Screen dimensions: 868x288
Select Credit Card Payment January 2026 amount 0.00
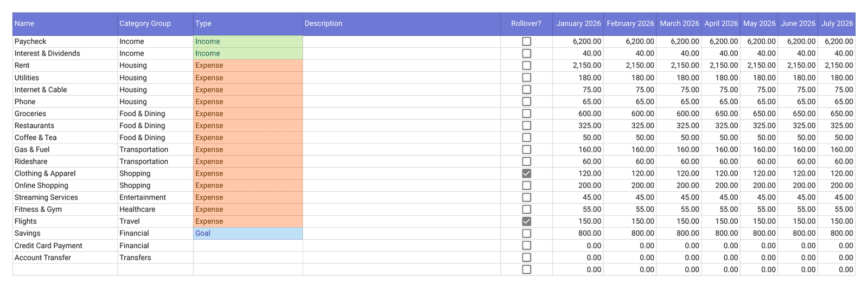pyautogui.click(x=578, y=246)
